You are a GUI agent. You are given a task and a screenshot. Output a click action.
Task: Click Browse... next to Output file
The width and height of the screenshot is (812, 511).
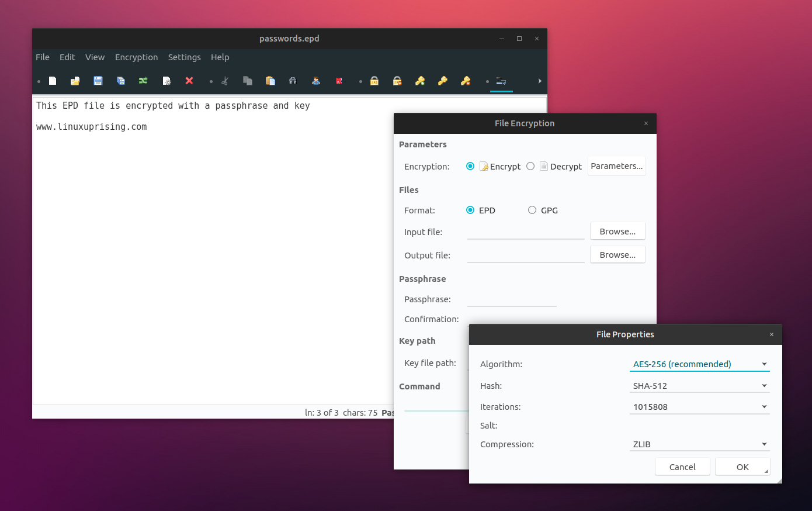(x=617, y=255)
